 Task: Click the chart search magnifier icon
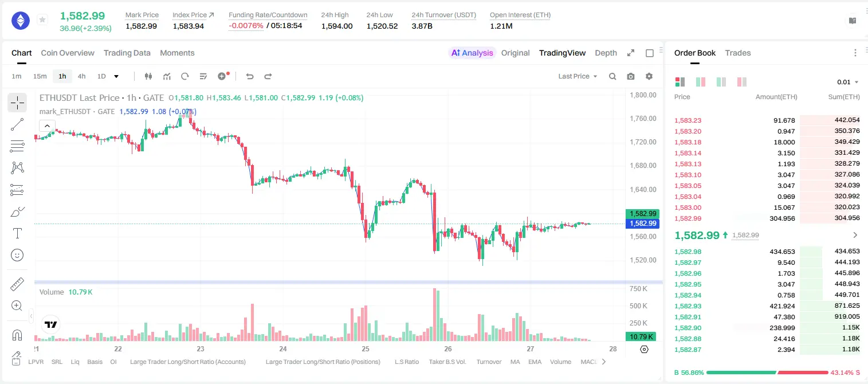tap(612, 76)
